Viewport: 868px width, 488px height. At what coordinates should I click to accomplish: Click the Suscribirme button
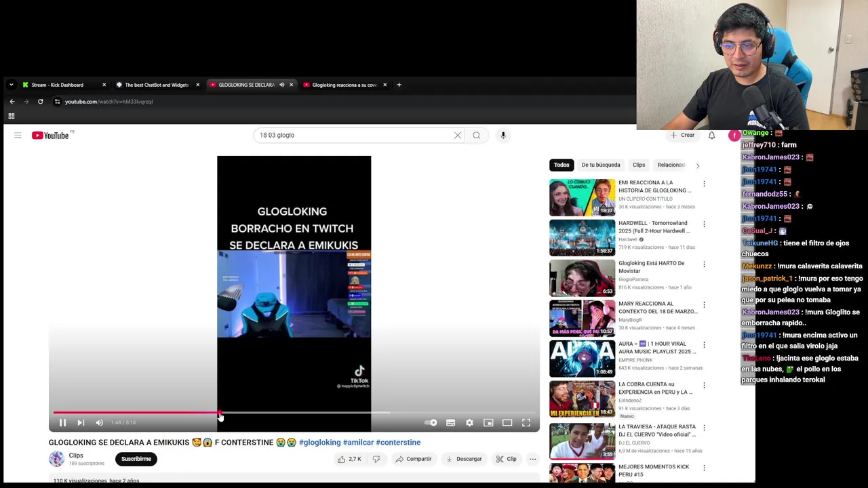pos(136,459)
